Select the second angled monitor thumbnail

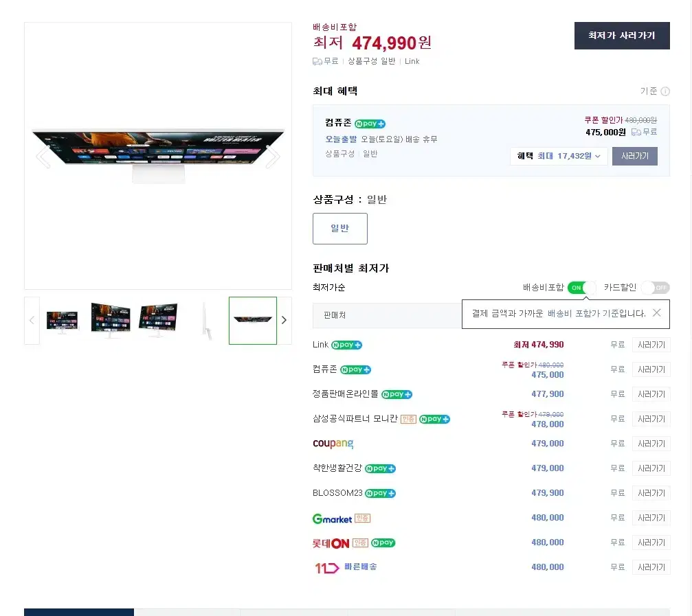click(x=111, y=321)
